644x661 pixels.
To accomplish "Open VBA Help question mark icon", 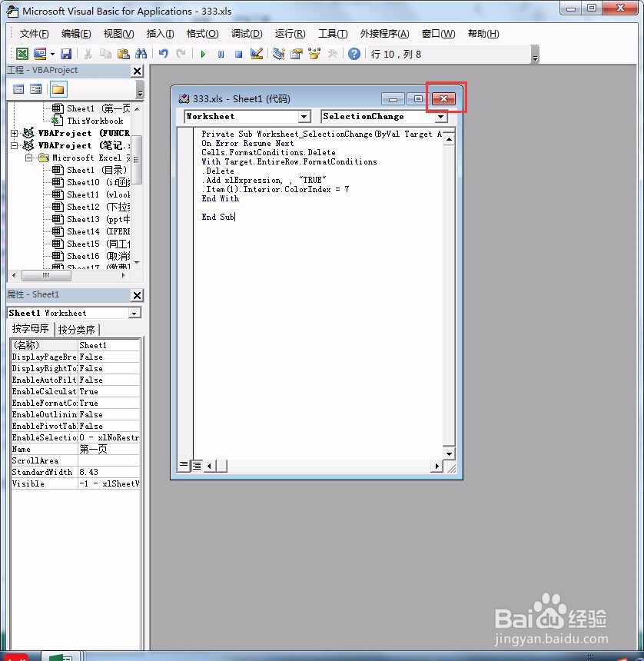I will [x=354, y=54].
